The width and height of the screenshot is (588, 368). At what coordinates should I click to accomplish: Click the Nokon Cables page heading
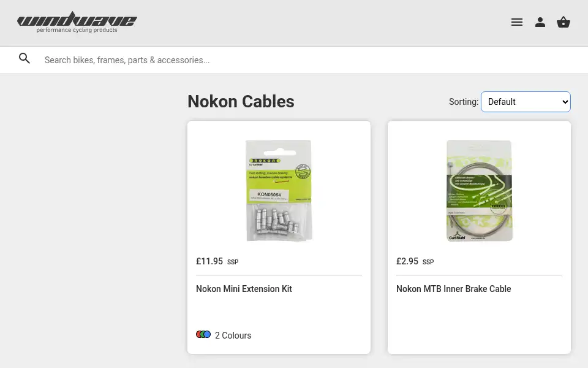(241, 101)
